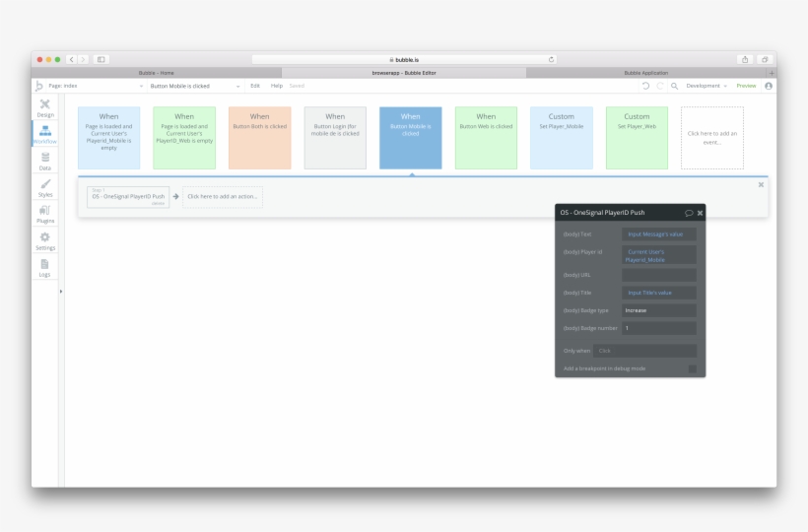Expand the Development version dropdown
This screenshot has height=532, width=808.
[707, 86]
